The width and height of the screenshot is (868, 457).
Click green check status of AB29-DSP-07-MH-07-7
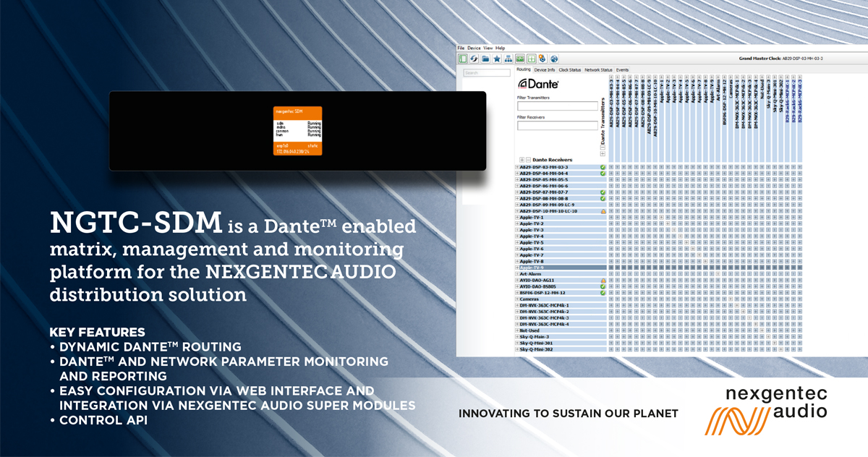click(x=603, y=192)
